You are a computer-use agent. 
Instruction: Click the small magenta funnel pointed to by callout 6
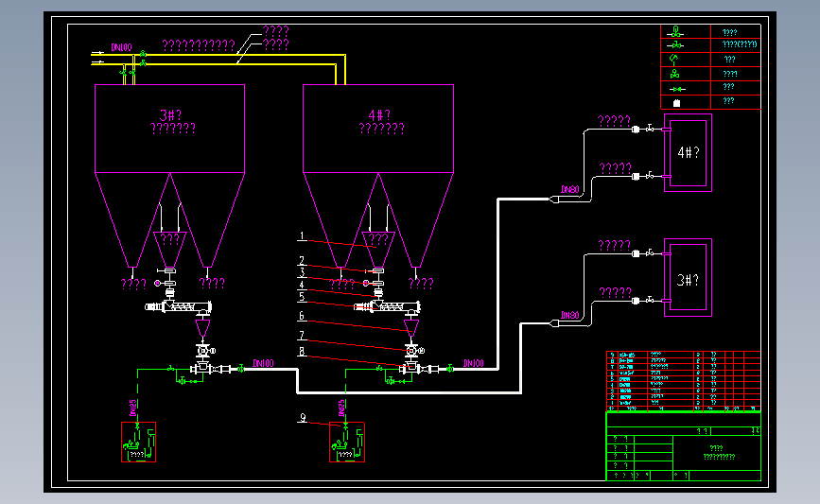411,328
